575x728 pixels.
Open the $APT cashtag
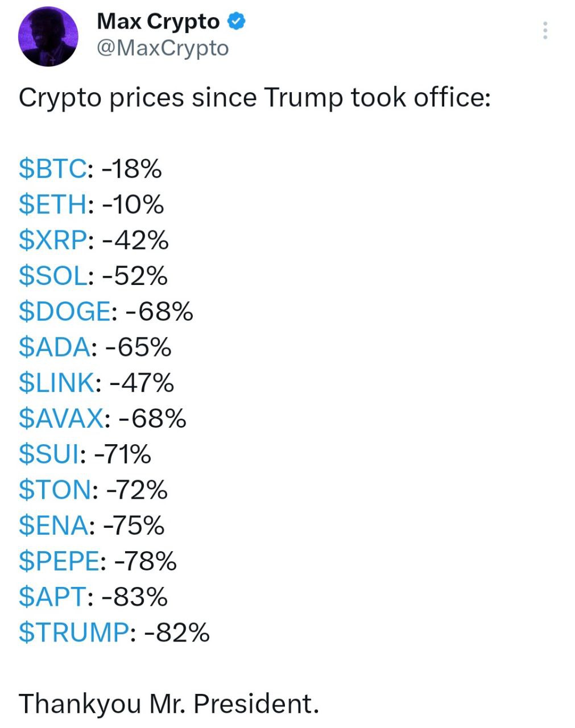tap(52, 597)
